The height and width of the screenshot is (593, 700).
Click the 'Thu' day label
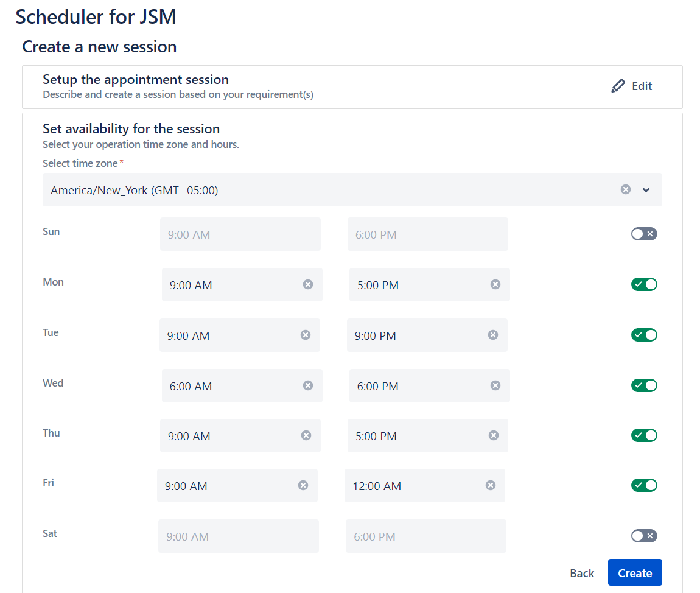(51, 433)
